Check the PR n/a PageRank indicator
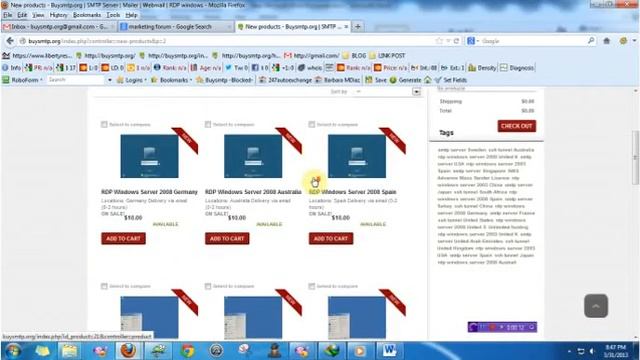This screenshot has width=640, height=360. [x=39, y=68]
